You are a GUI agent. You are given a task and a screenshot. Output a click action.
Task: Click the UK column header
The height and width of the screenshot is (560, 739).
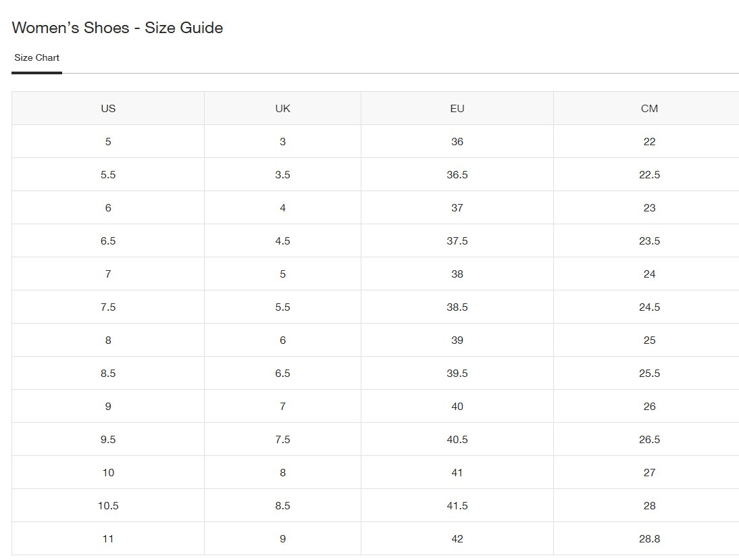(282, 108)
